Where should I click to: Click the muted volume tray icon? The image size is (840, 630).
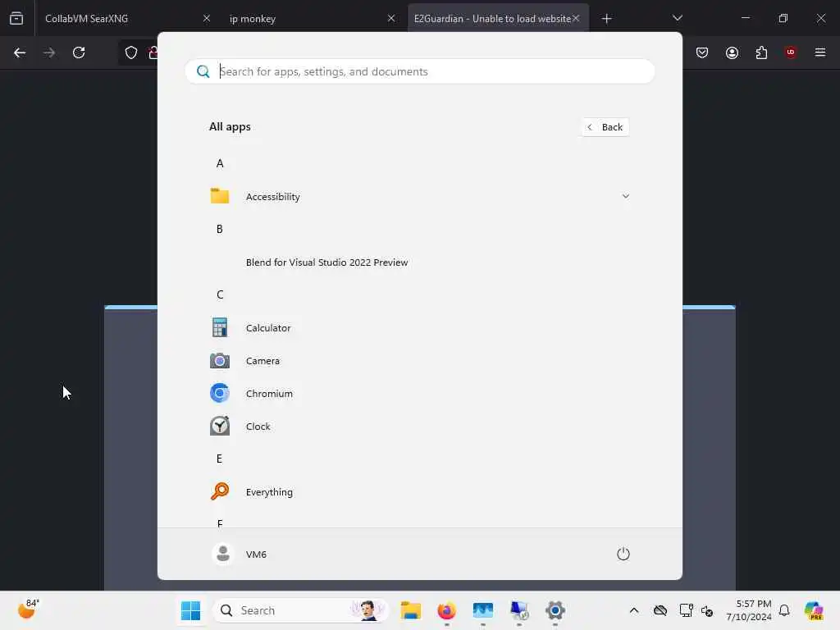point(707,611)
